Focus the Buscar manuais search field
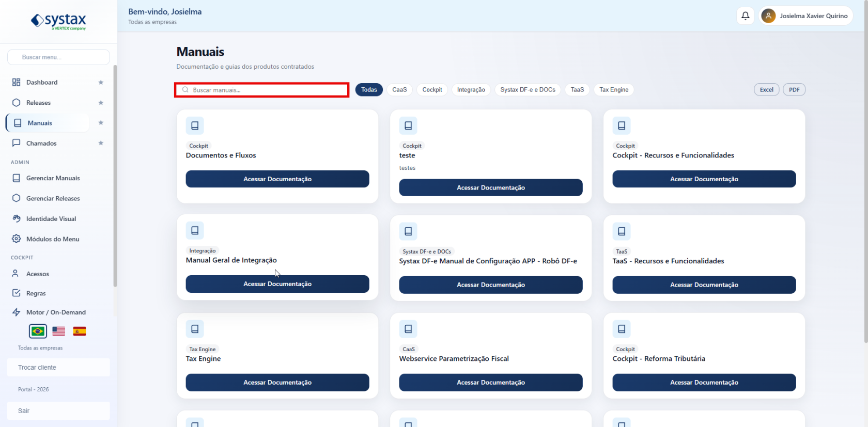The height and width of the screenshot is (427, 868). [x=262, y=90]
